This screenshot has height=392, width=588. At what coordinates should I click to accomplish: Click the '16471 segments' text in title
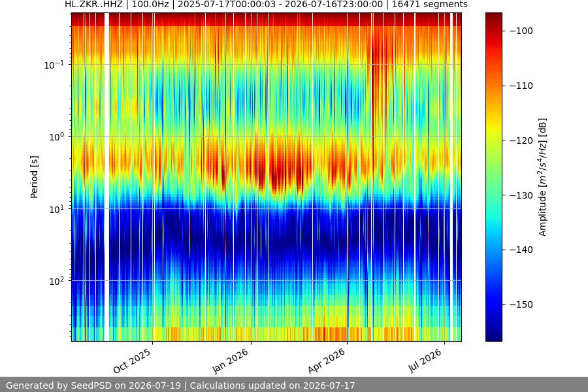(430, 5)
